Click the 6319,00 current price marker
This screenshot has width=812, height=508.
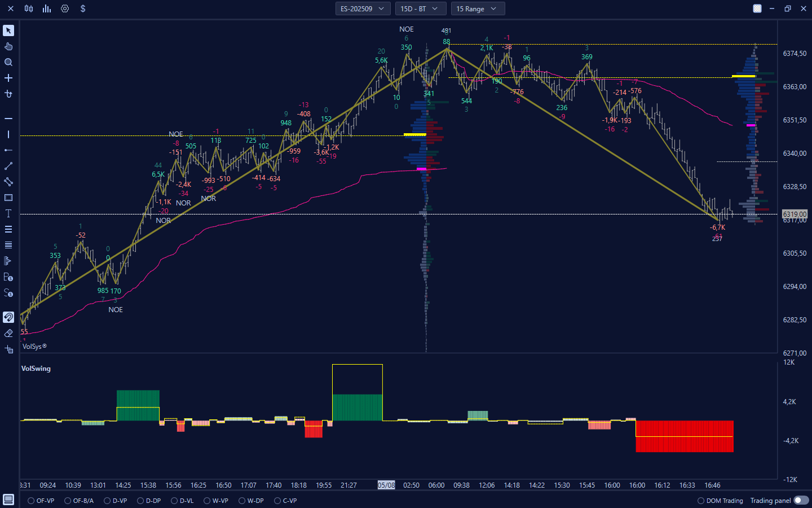click(x=795, y=214)
